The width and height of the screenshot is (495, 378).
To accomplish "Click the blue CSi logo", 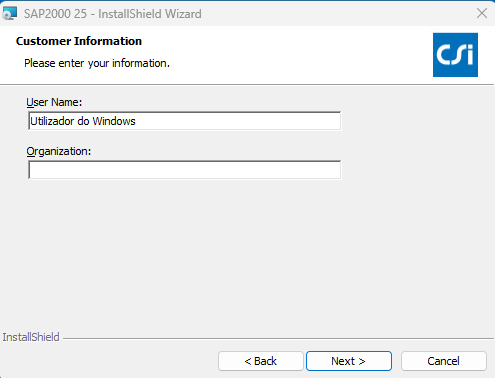I will pos(455,55).
